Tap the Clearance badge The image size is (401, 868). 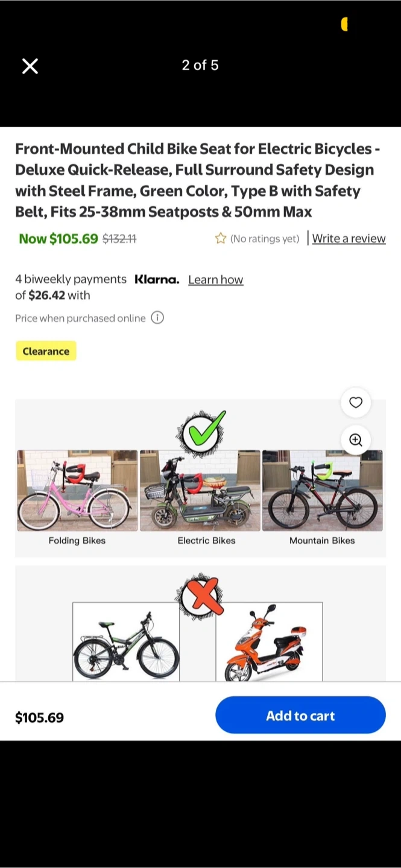[x=46, y=351]
